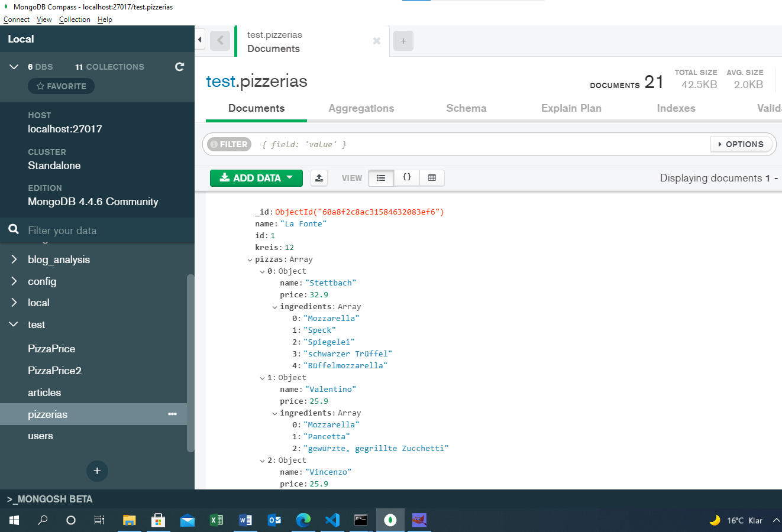782x532 pixels.
Task: Open Windows taskbar search
Action: [x=43, y=520]
